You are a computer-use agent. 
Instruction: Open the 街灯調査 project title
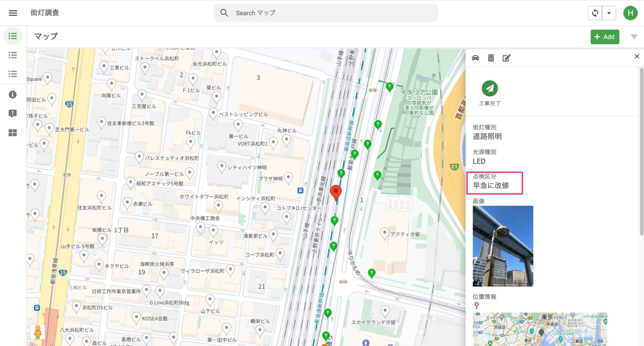(x=45, y=13)
